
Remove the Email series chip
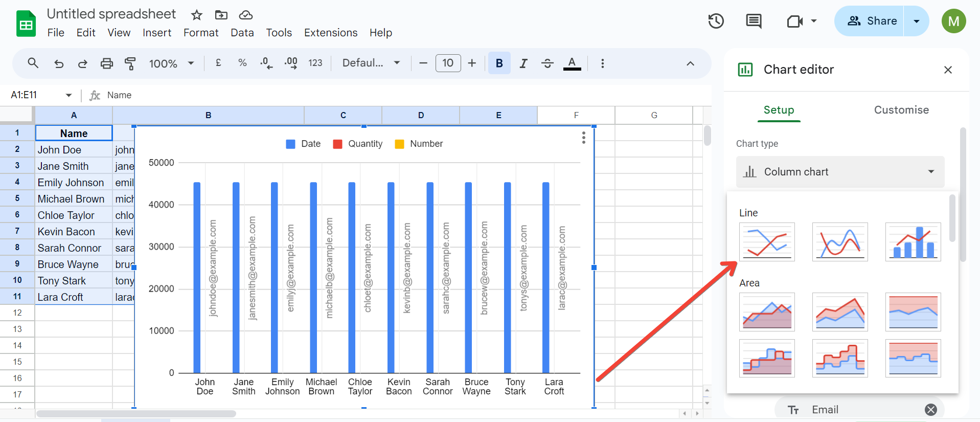tap(931, 410)
